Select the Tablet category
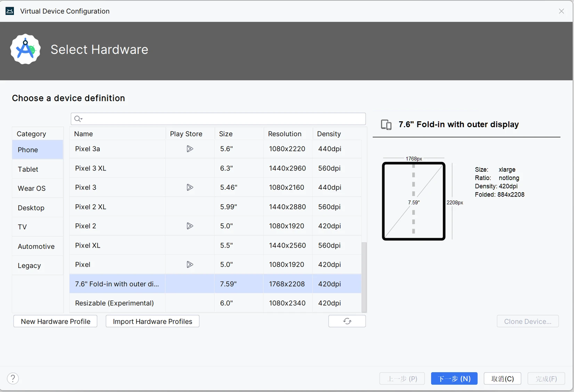The width and height of the screenshot is (574, 392). 28,169
